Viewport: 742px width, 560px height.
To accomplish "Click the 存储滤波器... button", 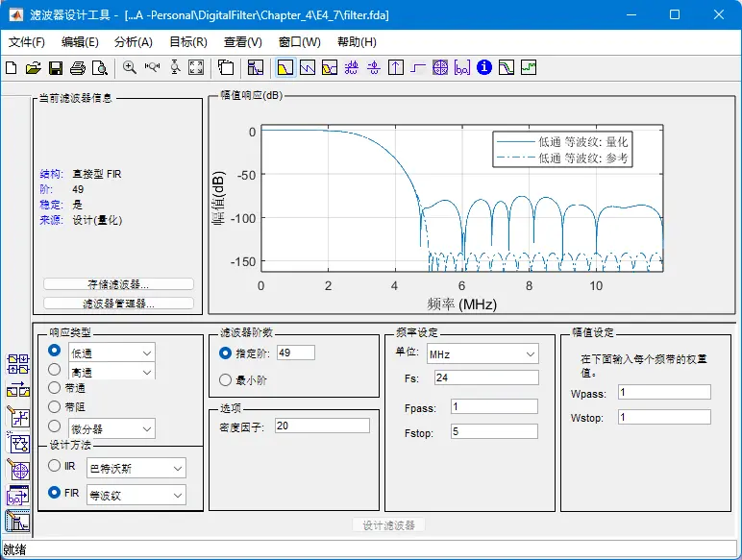I will [x=118, y=284].
